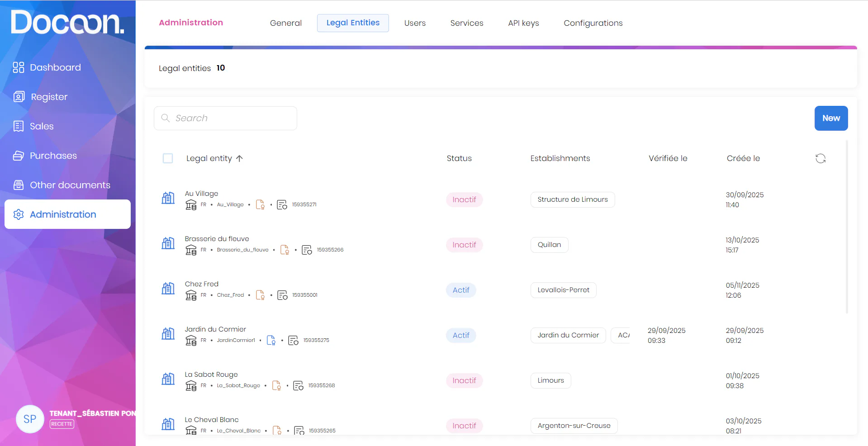Viewport: 868px width, 446px height.
Task: Click Inactif status badge for Brasserie du fleuve
Action: [x=465, y=245]
